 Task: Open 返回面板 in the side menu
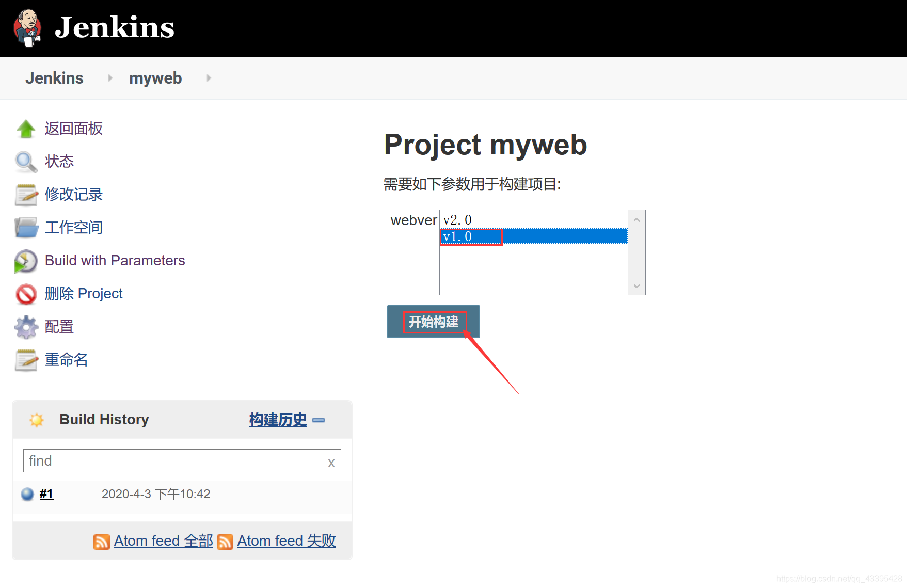pos(74,129)
